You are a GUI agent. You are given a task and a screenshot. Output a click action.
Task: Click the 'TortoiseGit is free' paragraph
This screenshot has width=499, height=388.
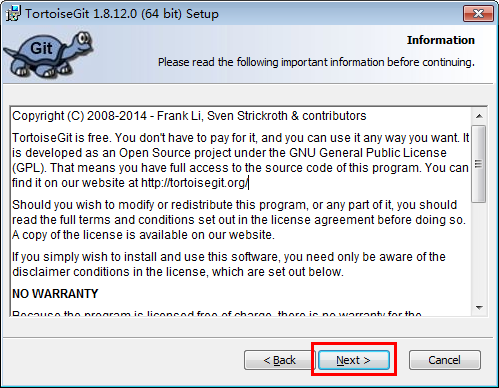point(241,160)
